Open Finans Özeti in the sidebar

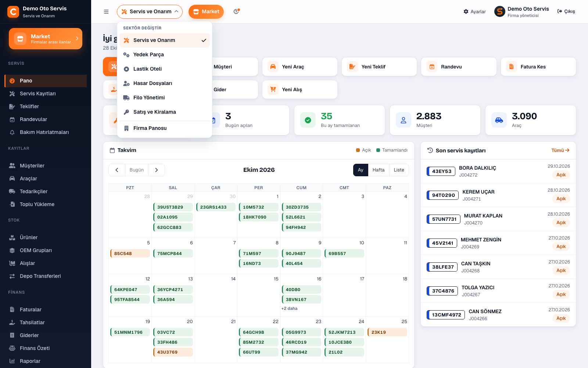pyautogui.click(x=46, y=348)
